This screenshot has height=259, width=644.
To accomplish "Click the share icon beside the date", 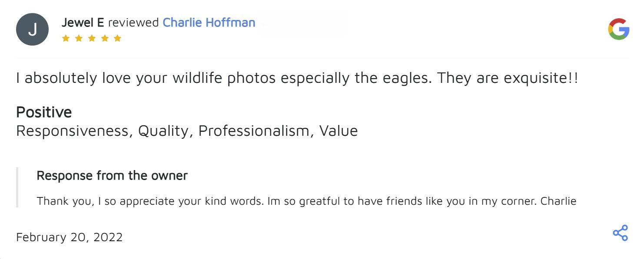I will [620, 233].
